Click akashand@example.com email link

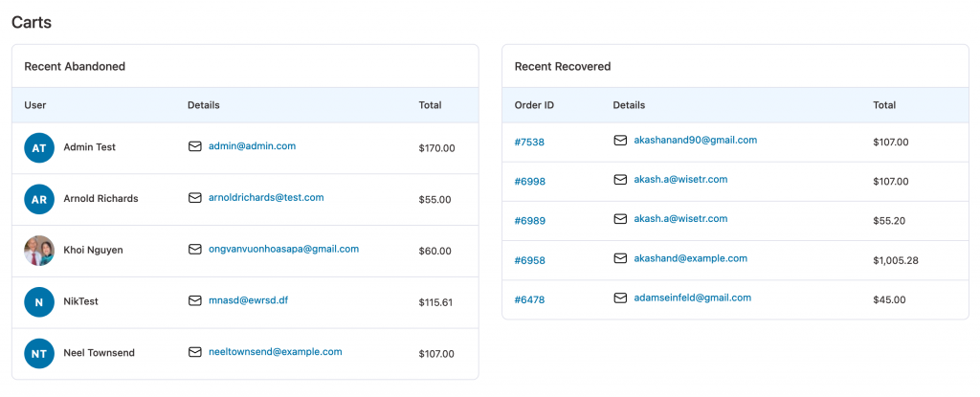click(x=691, y=258)
